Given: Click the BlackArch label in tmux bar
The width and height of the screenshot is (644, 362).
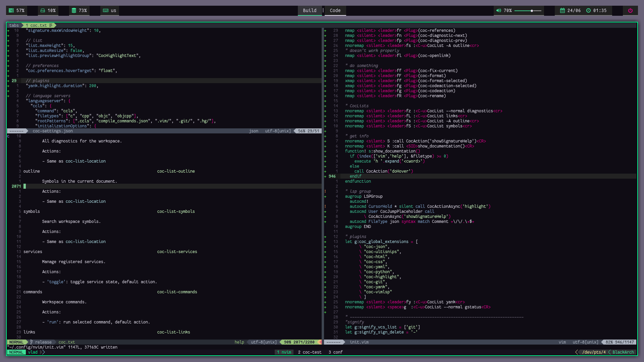Looking at the screenshot, I should (x=623, y=352).
